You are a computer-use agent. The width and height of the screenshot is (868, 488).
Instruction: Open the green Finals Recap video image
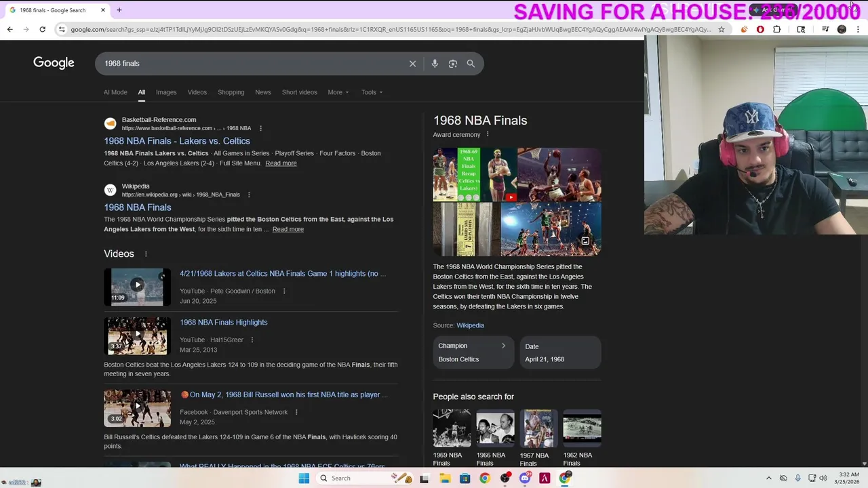pyautogui.click(x=475, y=175)
